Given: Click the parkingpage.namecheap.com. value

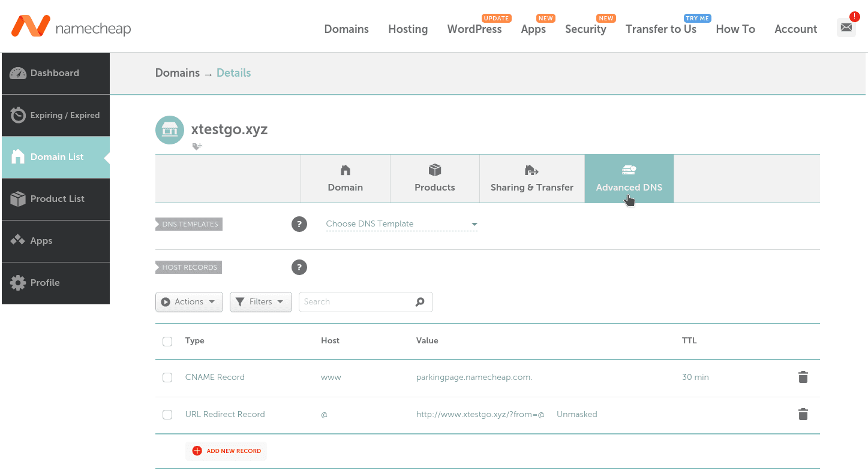Looking at the screenshot, I should (474, 378).
